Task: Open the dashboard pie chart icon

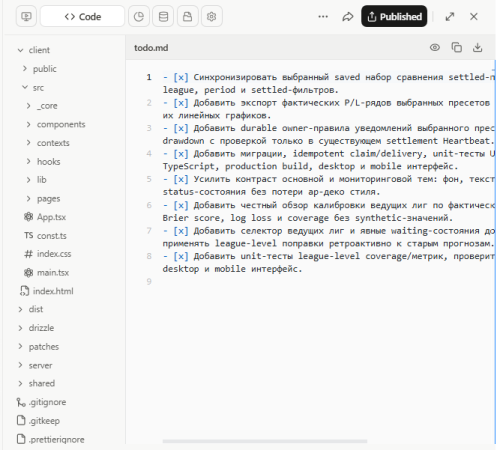Action: 139,16
